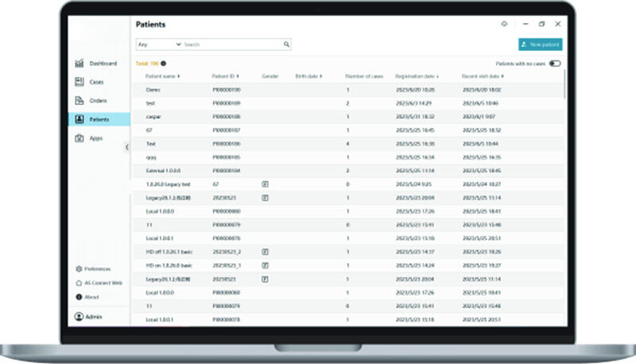Go to Cases via its sidebar icon
636x364 pixels.
[x=79, y=82]
